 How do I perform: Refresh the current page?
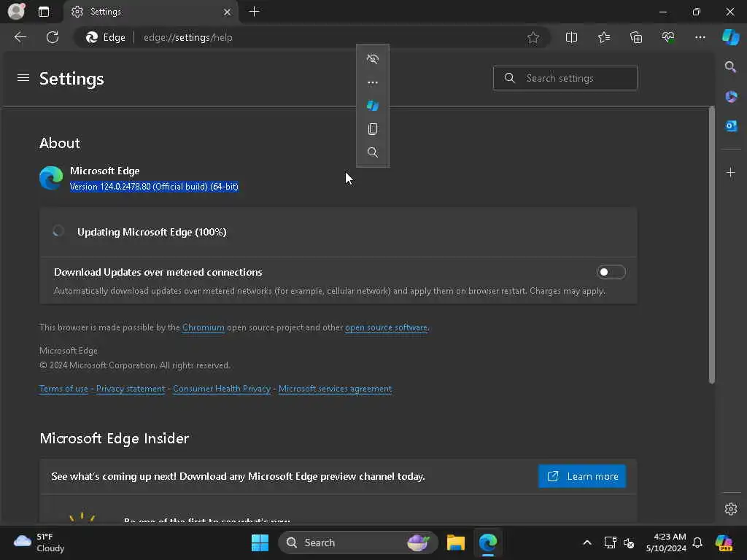click(x=53, y=37)
